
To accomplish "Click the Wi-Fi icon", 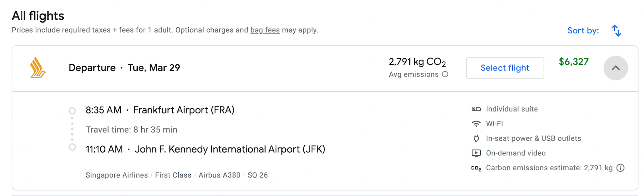I will [x=476, y=124].
